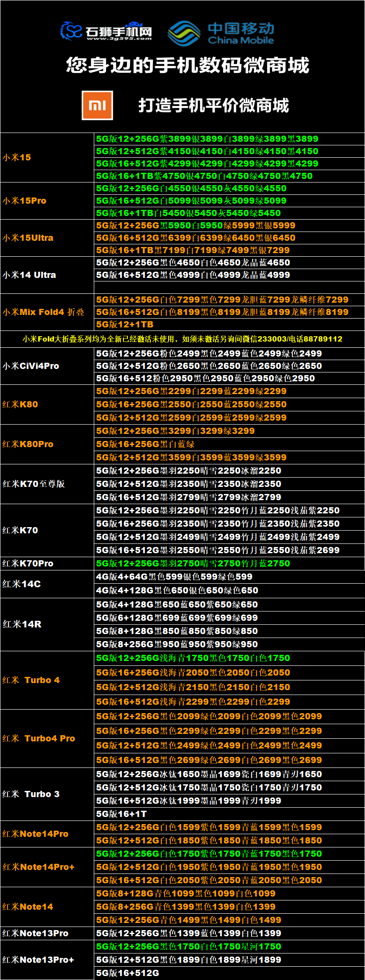This screenshot has height=980, width=365.
Task: Select the 小米15Pro model cell
Action: (x=47, y=201)
